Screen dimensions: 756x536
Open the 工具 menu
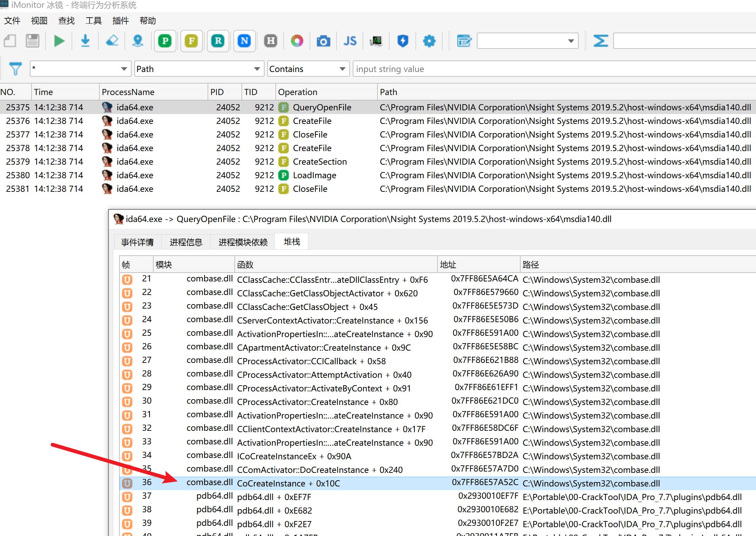(93, 21)
